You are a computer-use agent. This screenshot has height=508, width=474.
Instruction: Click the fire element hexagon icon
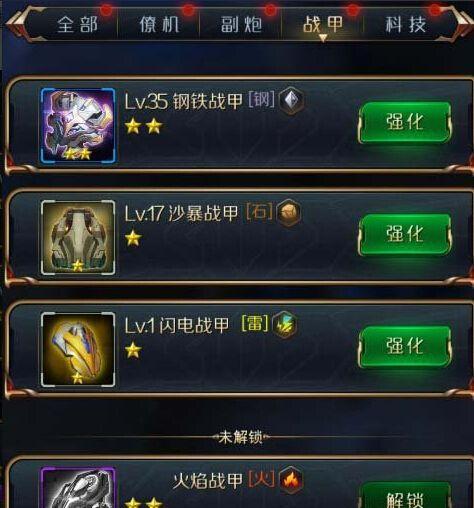[x=291, y=480]
